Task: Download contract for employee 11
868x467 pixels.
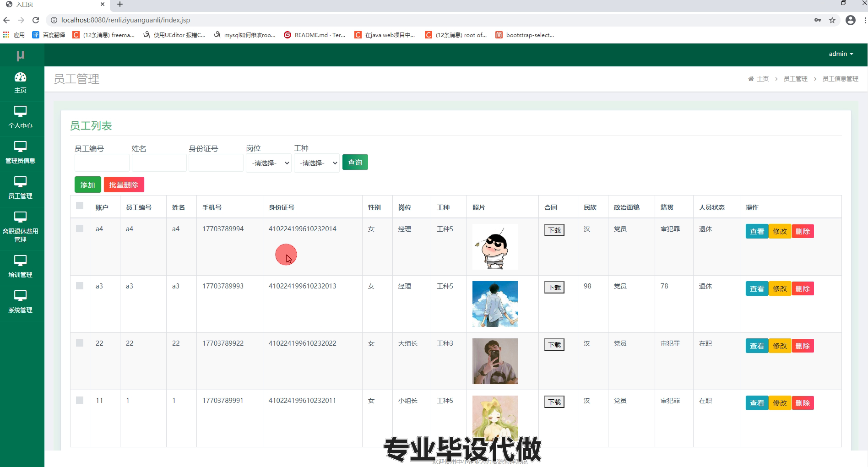Action: [x=554, y=402]
